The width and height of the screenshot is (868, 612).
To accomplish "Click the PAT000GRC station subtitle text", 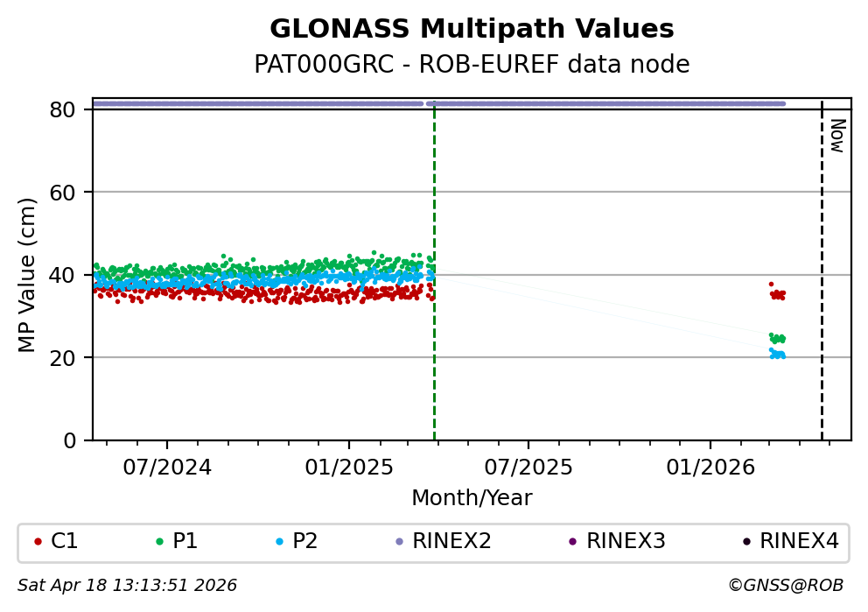I will [472, 65].
